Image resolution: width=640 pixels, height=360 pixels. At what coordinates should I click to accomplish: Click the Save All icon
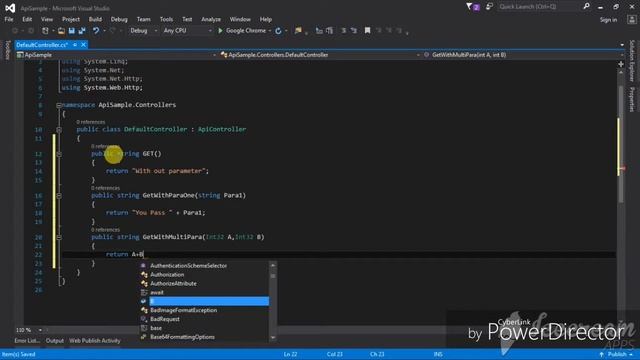point(82,31)
